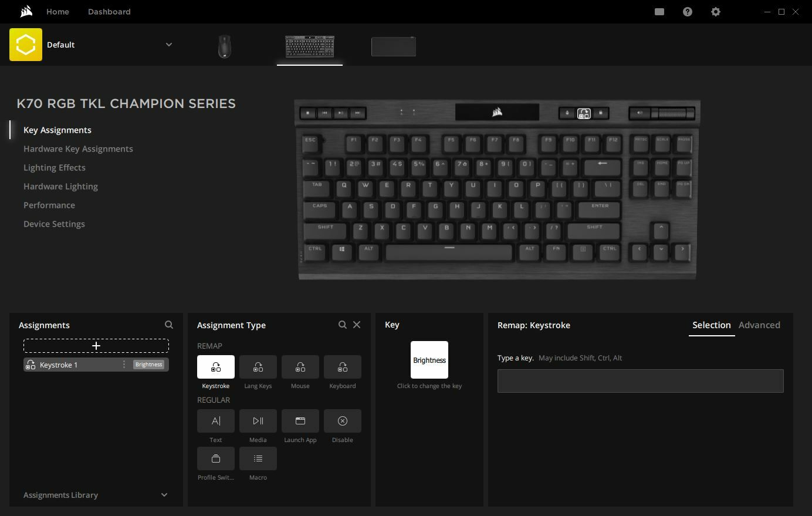This screenshot has width=812, height=516.
Task: Choose the Media assignment type
Action: click(258, 421)
